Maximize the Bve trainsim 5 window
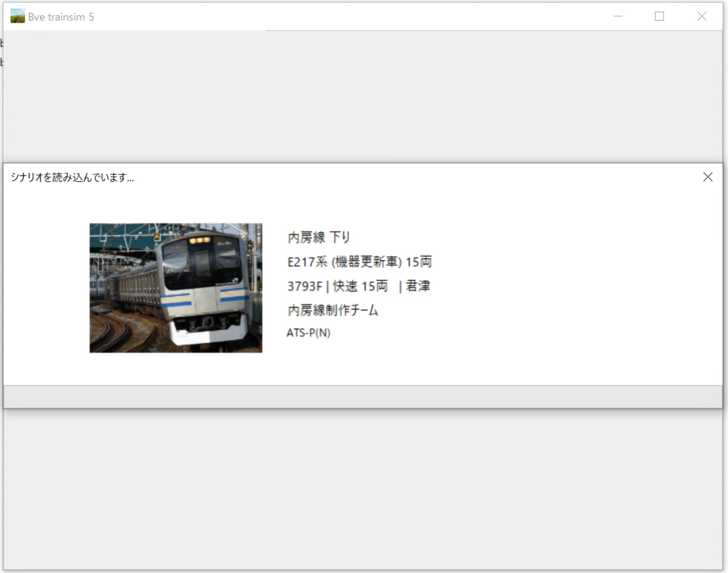The width and height of the screenshot is (728, 573). [x=659, y=17]
